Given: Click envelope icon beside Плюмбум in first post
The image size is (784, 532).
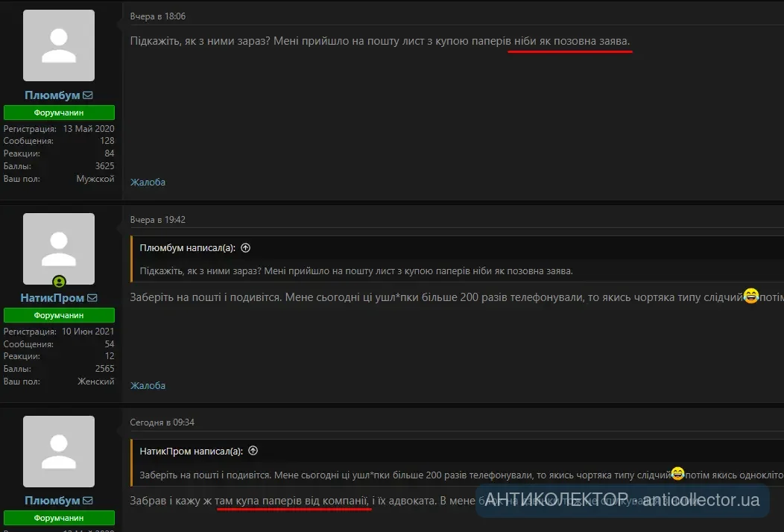Looking at the screenshot, I should tap(88, 95).
